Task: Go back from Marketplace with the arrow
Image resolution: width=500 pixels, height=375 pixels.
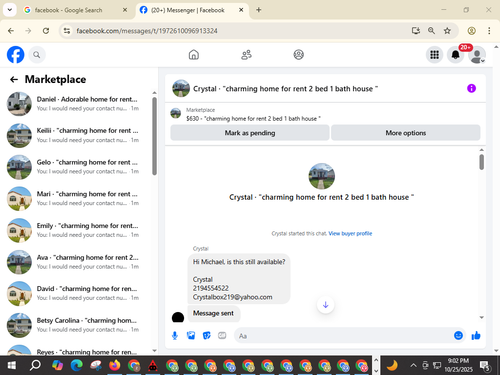Action: coord(14,79)
